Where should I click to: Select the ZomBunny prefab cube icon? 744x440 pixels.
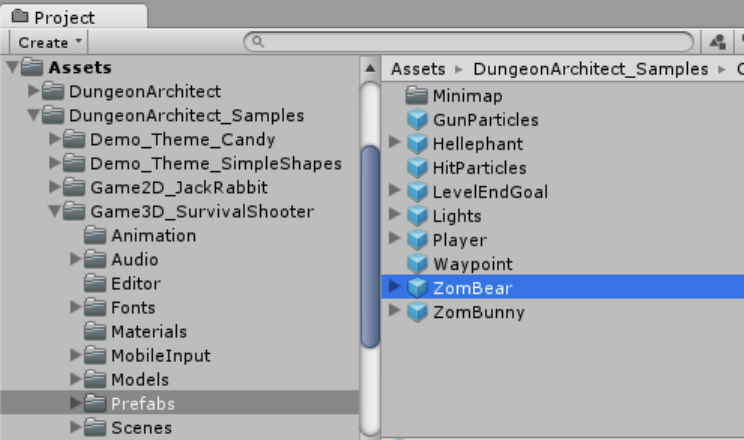pyautogui.click(x=418, y=312)
